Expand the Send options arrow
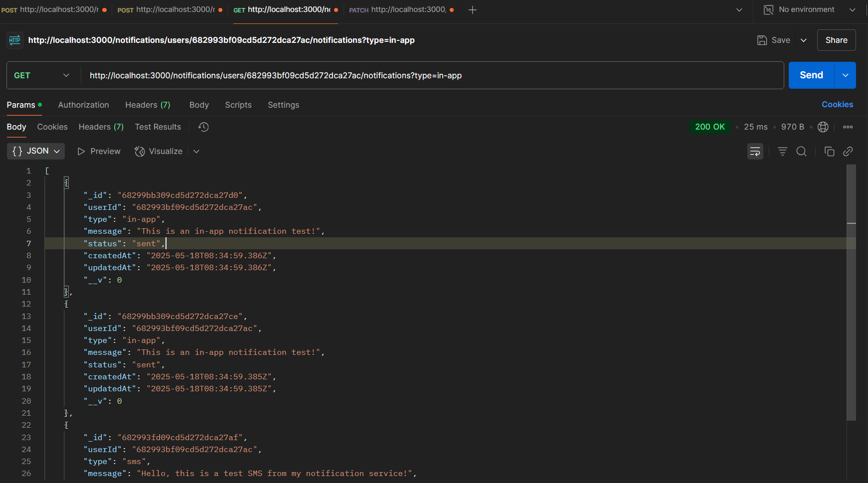This screenshot has height=483, width=868. (x=845, y=75)
